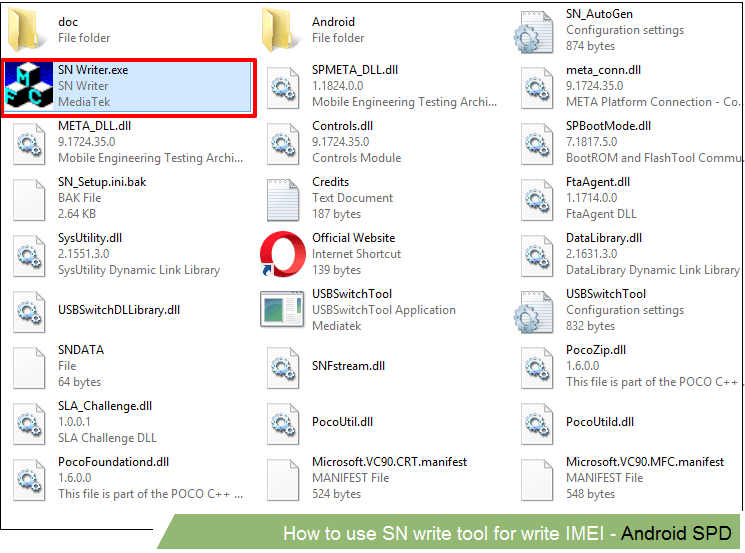Screen dimensions: 745x553
Task: Launch the SN Writer.exe MediaTek icon
Action: click(x=29, y=85)
